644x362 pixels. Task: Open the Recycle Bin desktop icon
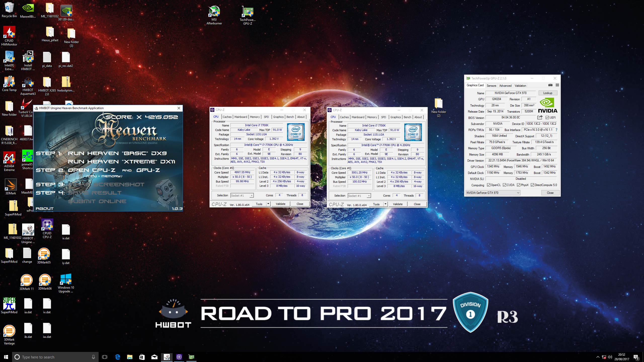[9, 10]
